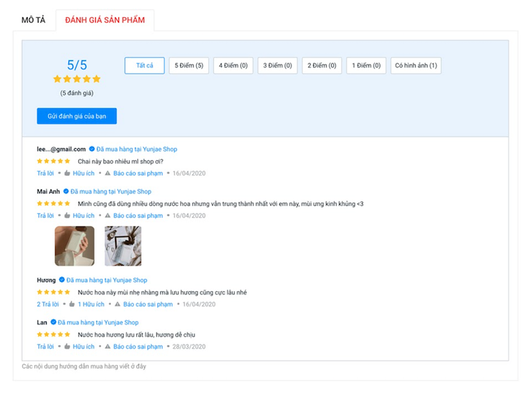Click thumbs-up icon on Lan's review
532x394 pixels.
(x=67, y=347)
